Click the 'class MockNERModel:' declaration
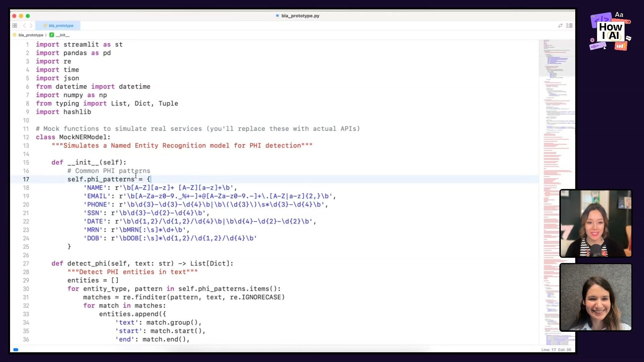This screenshot has height=362, width=644. [x=73, y=137]
